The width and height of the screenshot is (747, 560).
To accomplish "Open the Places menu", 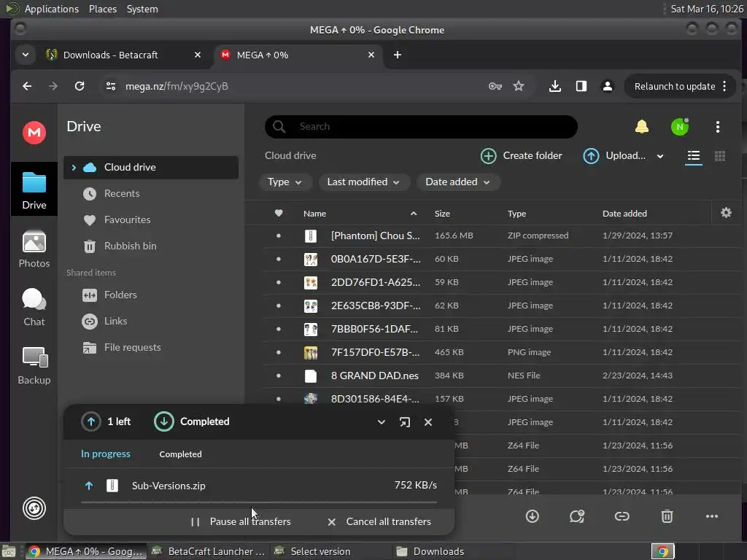I will pyautogui.click(x=102, y=9).
